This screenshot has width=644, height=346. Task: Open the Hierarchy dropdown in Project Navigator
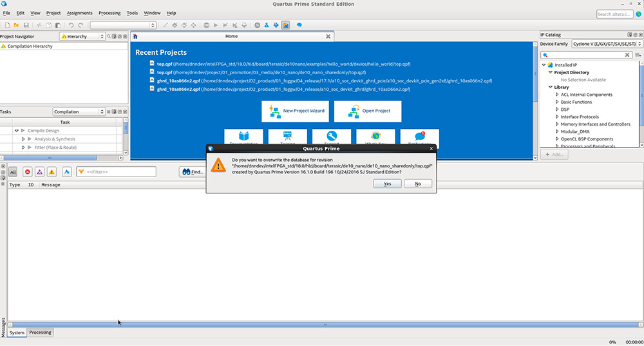pos(82,37)
